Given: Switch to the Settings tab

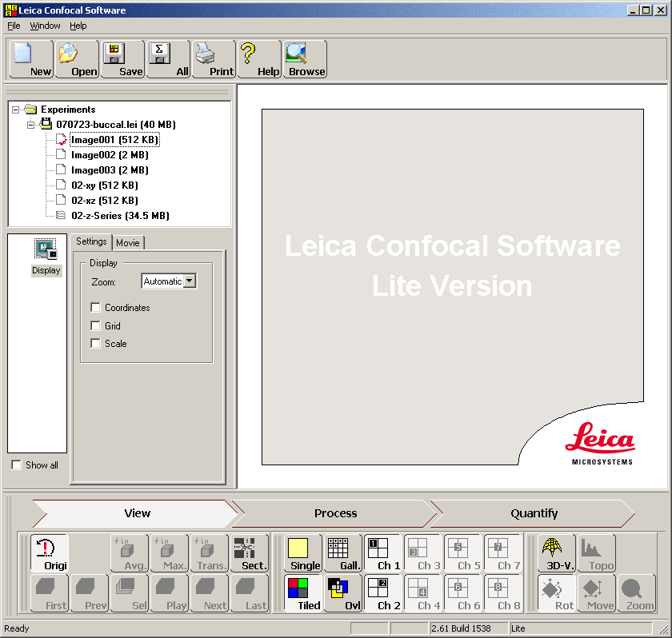Looking at the screenshot, I should pyautogui.click(x=91, y=241).
